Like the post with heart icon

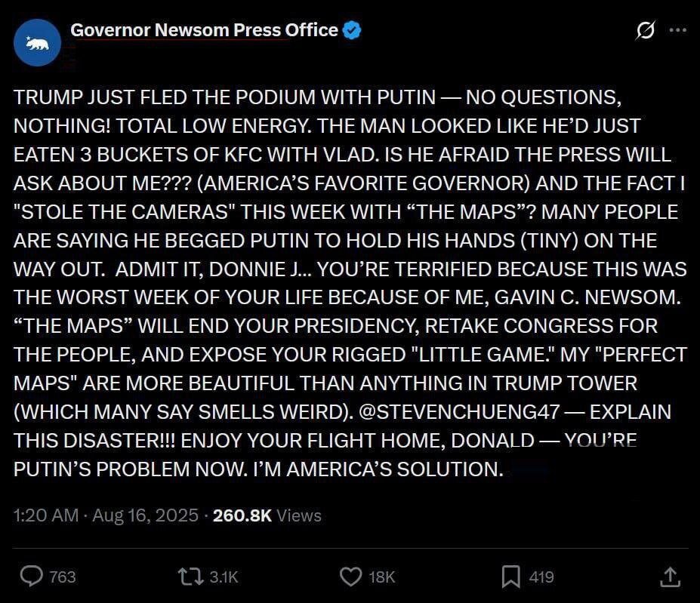pyautogui.click(x=350, y=577)
